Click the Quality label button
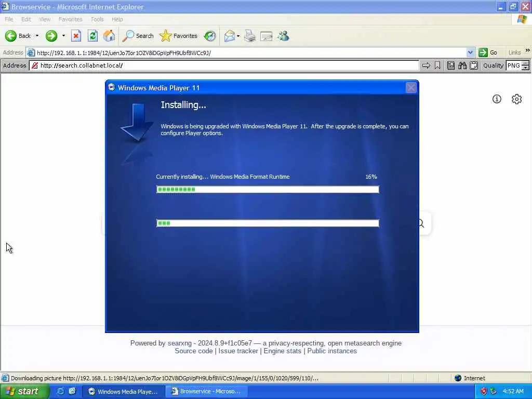This screenshot has width=532, height=399. (x=493, y=65)
